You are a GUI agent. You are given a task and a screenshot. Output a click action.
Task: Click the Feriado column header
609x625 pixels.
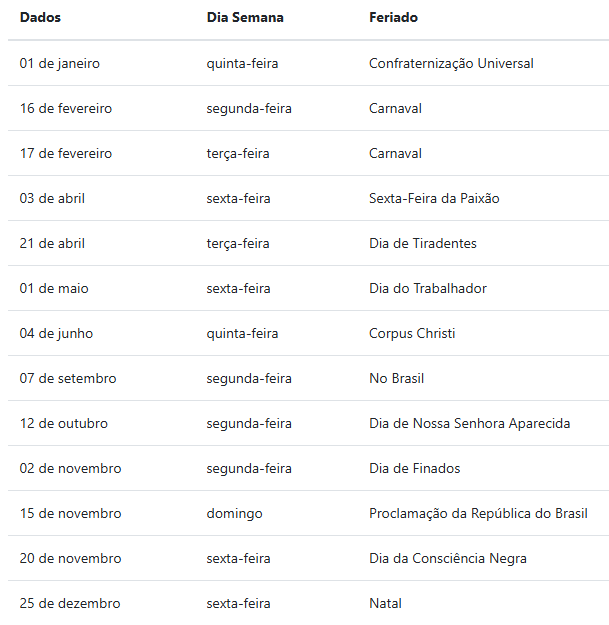pyautogui.click(x=393, y=18)
